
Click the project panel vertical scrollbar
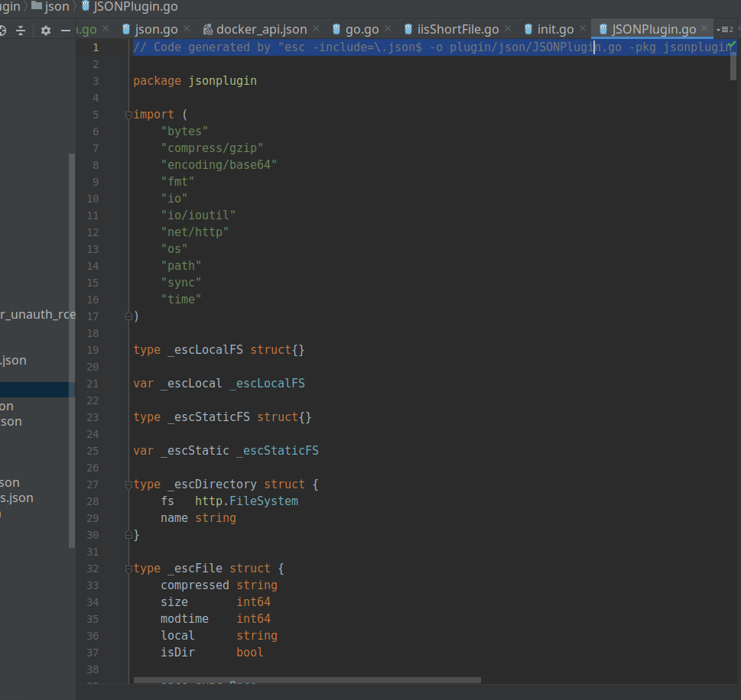coord(72,350)
